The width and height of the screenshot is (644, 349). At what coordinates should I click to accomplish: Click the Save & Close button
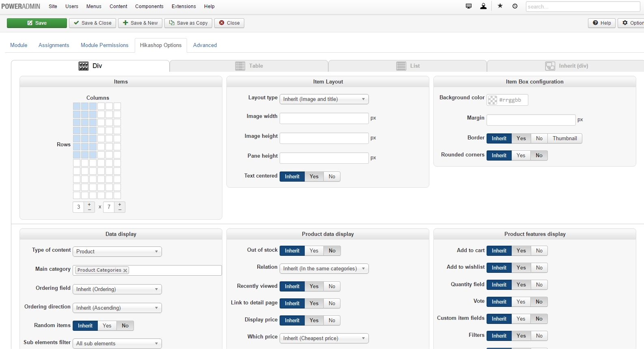point(93,23)
